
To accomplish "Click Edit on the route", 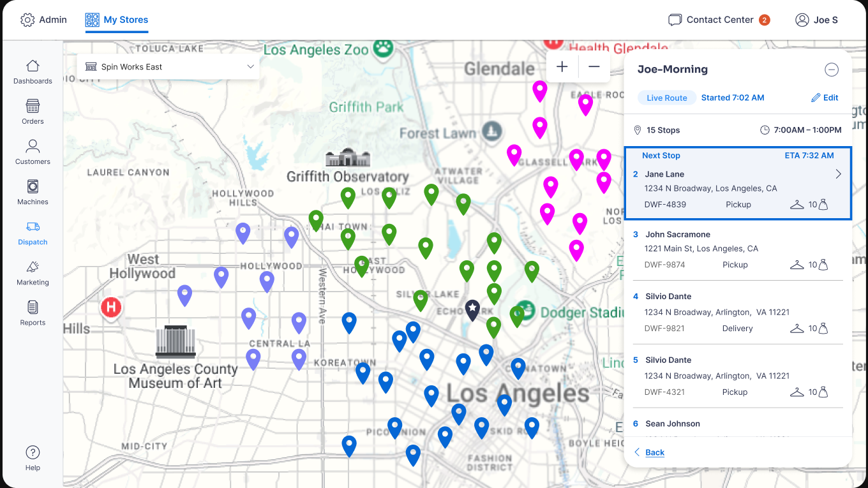I will 825,98.
